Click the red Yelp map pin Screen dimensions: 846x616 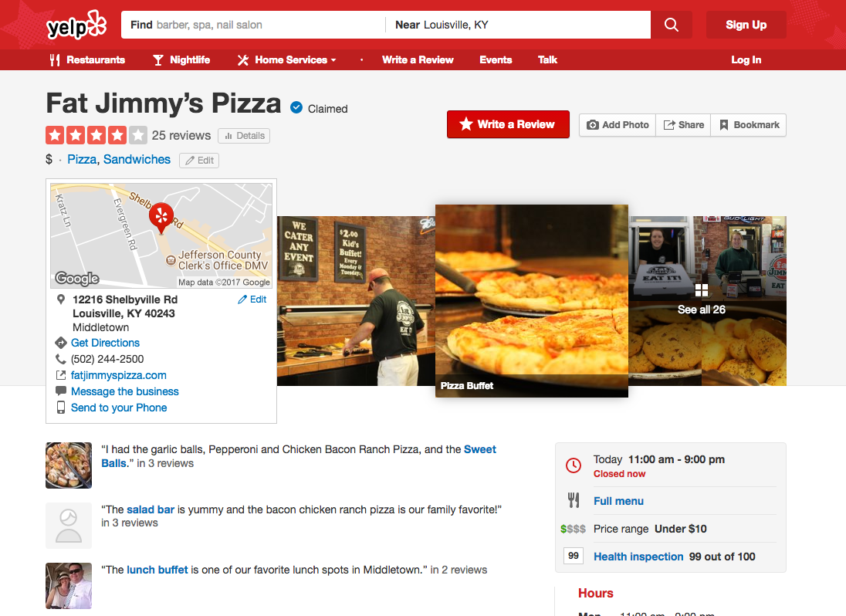[161, 218]
